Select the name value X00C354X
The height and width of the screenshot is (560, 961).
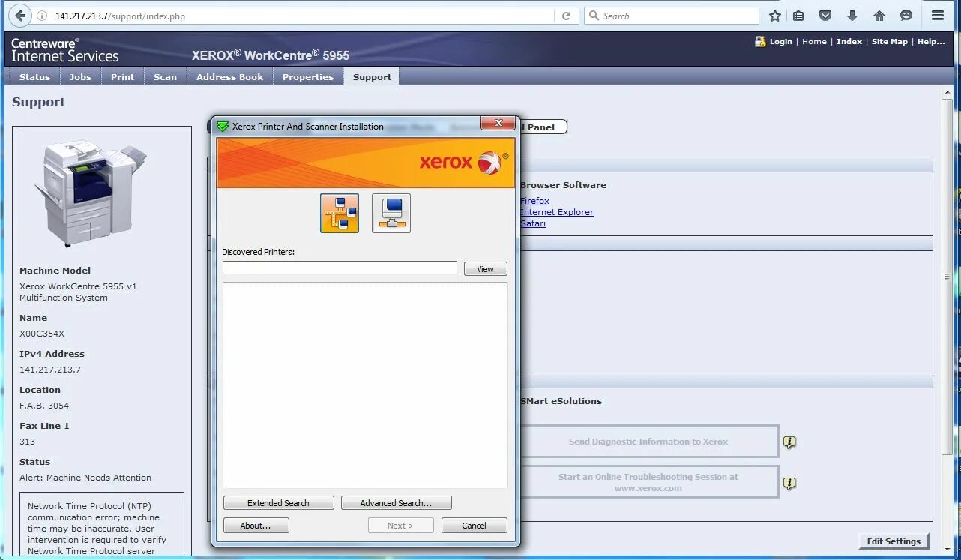coord(42,334)
